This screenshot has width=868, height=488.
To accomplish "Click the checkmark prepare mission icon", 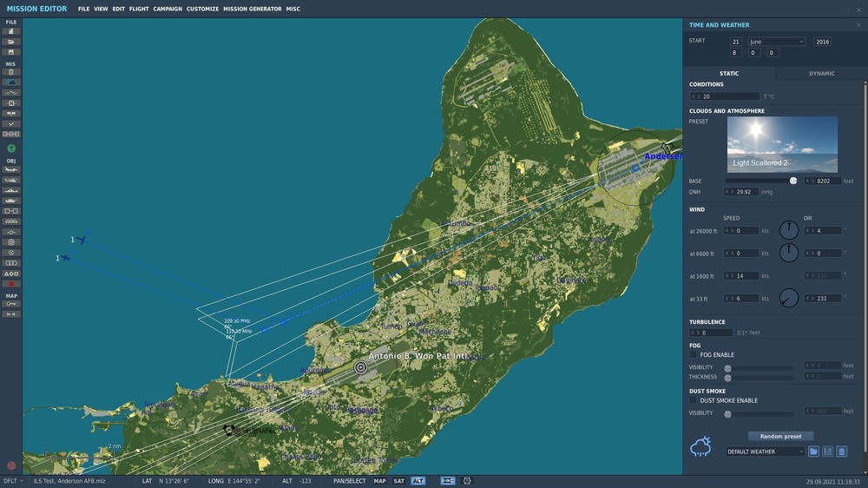I will coord(11,123).
